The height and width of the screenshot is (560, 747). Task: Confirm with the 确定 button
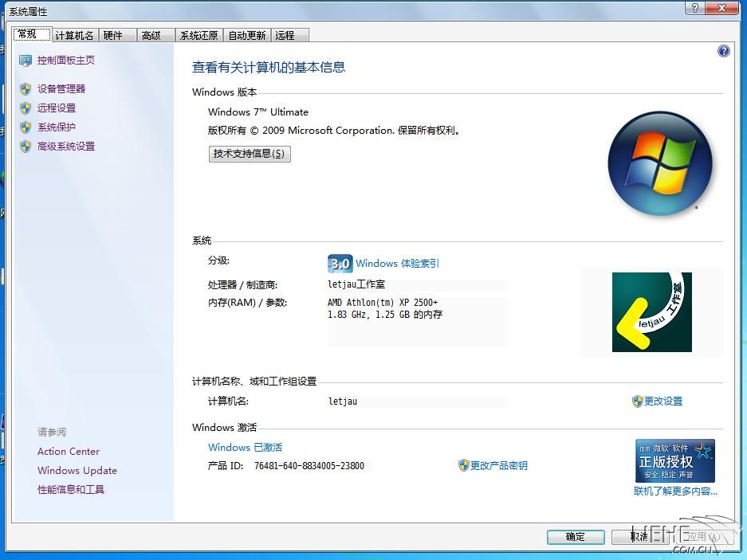click(576, 537)
